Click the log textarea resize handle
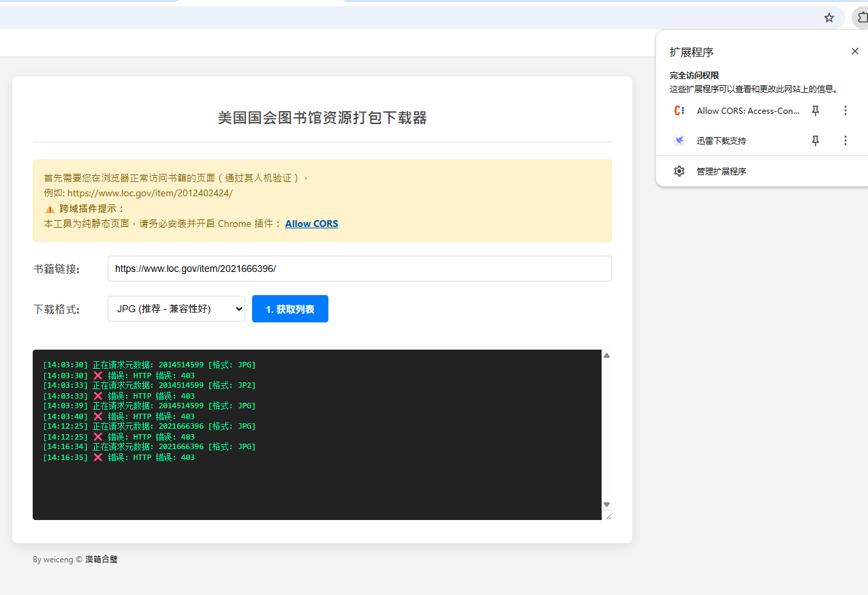This screenshot has height=595, width=868. tap(607, 516)
